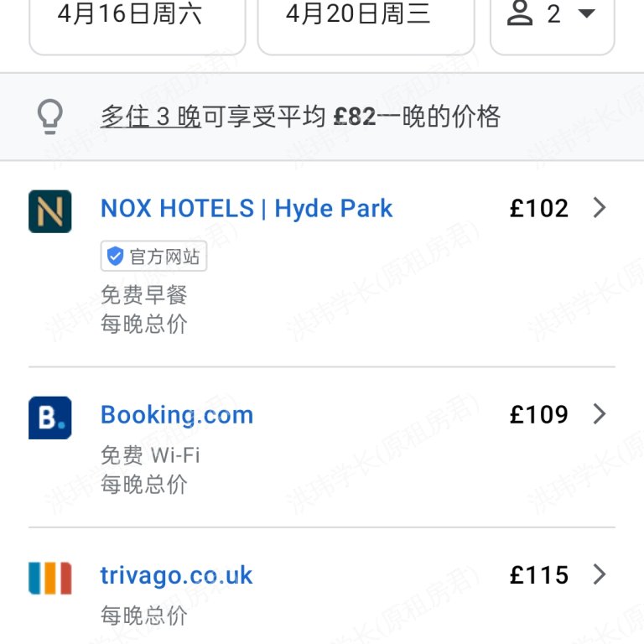Click the £102 NOX Hotels price
Viewport: 644px width, 644px height.
pyautogui.click(x=538, y=208)
